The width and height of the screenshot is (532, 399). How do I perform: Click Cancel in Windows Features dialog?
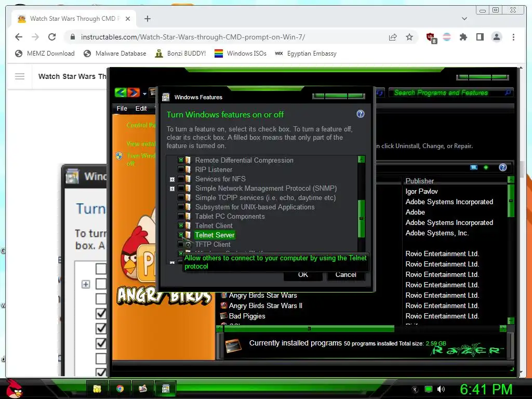(x=345, y=275)
